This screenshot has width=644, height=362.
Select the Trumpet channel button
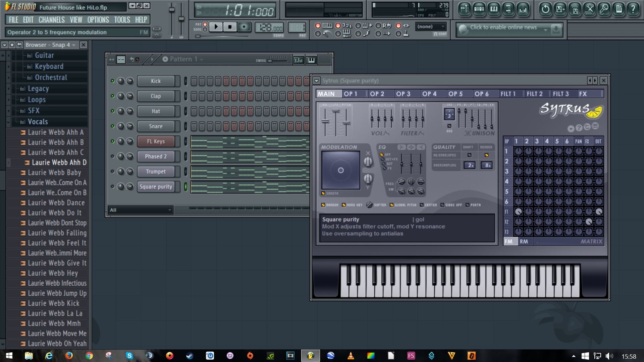tap(156, 172)
